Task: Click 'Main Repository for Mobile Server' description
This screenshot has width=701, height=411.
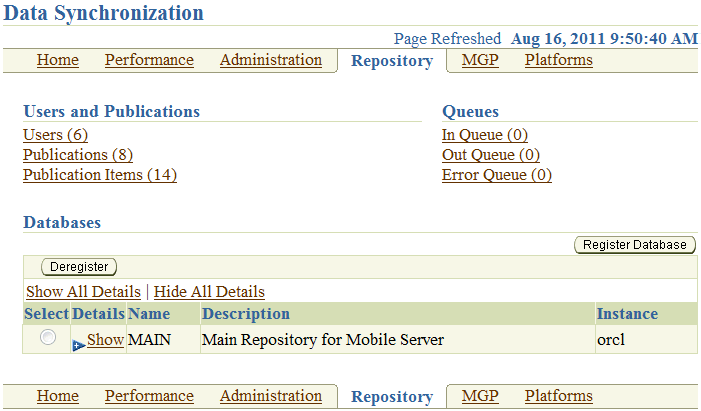Action: pos(323,340)
